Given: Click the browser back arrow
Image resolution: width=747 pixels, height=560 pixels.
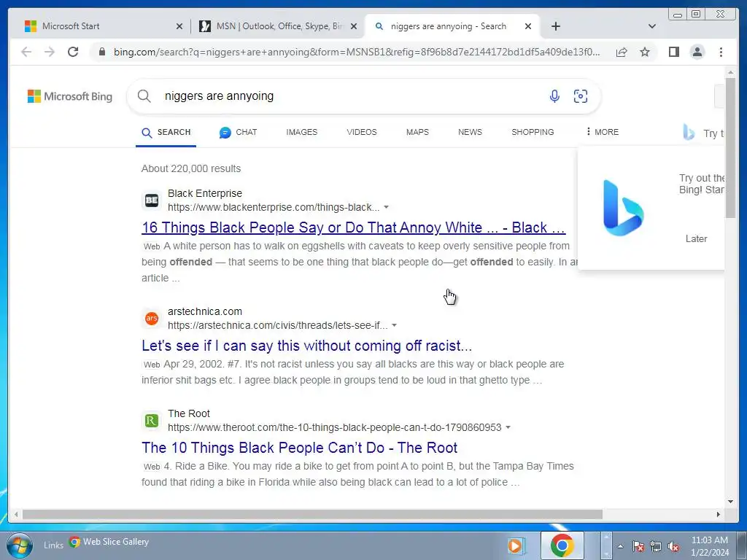Looking at the screenshot, I should (x=26, y=52).
